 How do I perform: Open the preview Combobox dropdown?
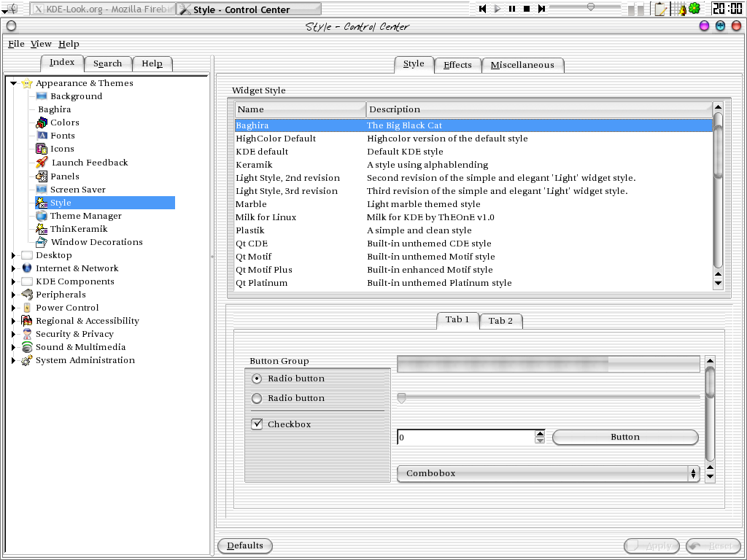click(549, 473)
